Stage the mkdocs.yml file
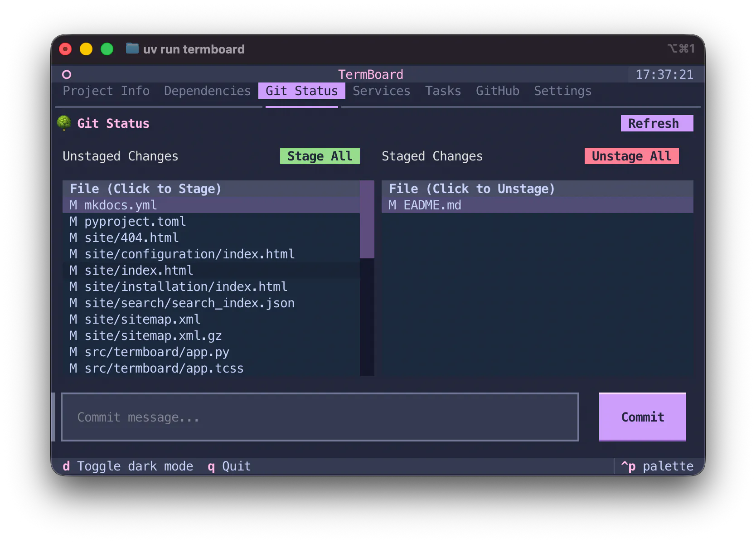The width and height of the screenshot is (756, 543). click(211, 205)
